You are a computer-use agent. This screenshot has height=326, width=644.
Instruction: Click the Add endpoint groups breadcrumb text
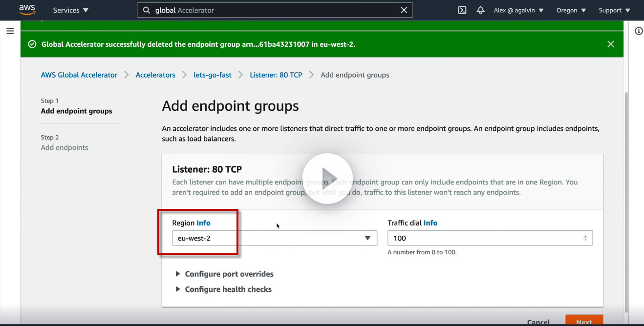pos(355,75)
